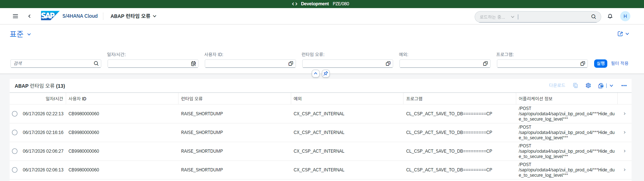Click the share export icon
The height and width of the screenshot is (181, 644).
point(620,34)
